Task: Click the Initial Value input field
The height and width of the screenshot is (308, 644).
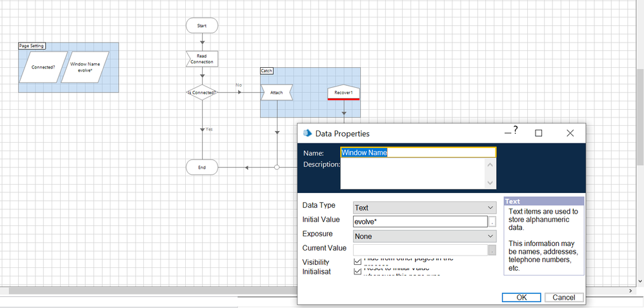Action: coord(419,222)
